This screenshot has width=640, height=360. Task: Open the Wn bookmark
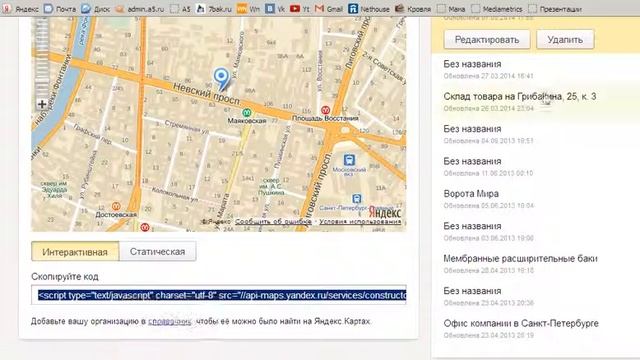[x=248, y=9]
